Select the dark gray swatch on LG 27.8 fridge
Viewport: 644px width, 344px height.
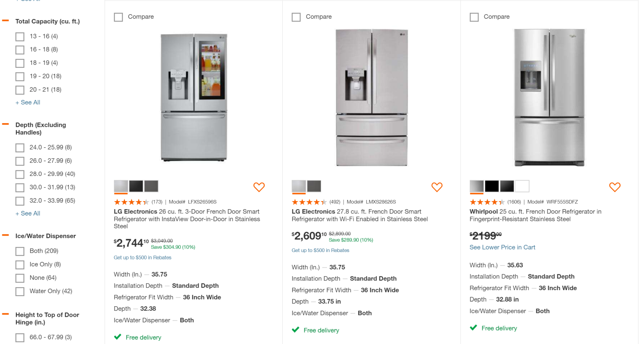(314, 186)
